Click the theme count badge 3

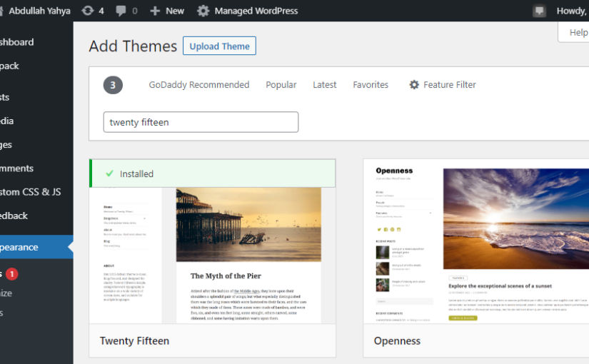click(113, 85)
